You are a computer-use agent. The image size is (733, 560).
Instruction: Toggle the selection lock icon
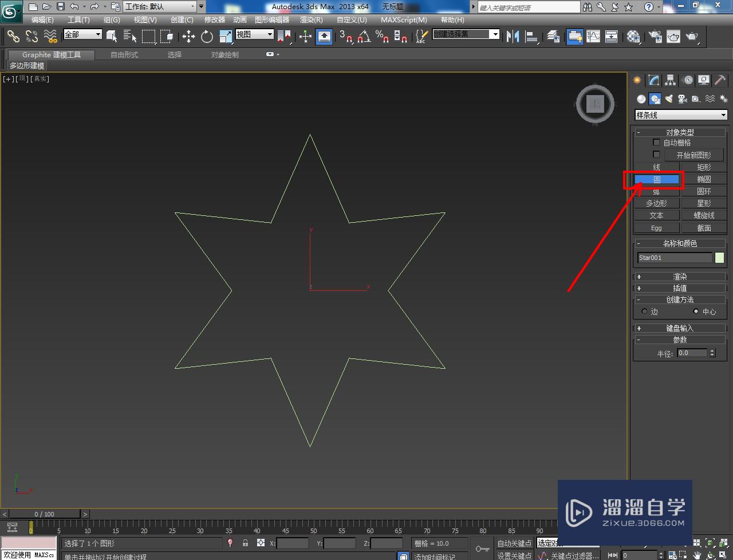click(x=245, y=543)
